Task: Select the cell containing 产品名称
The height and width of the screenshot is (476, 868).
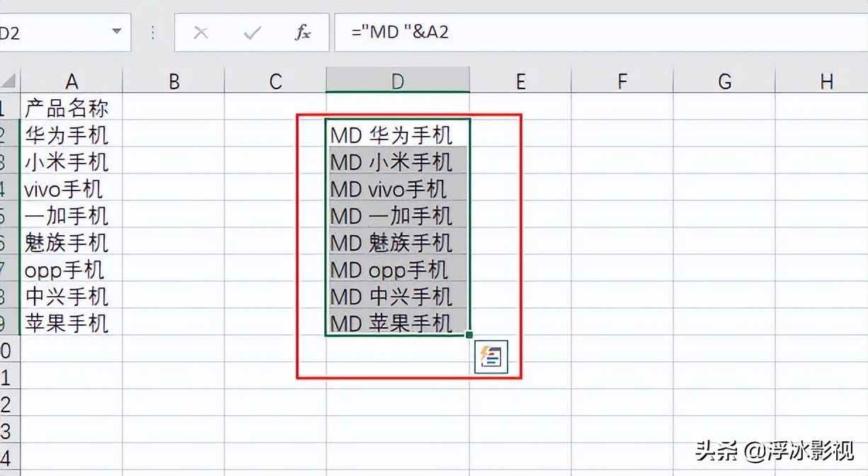Action: (x=72, y=108)
